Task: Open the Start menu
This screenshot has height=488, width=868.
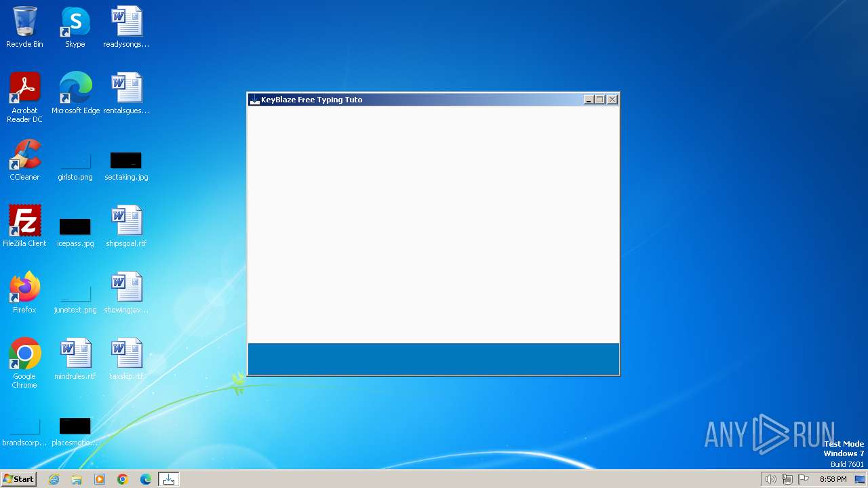Action: [18, 479]
